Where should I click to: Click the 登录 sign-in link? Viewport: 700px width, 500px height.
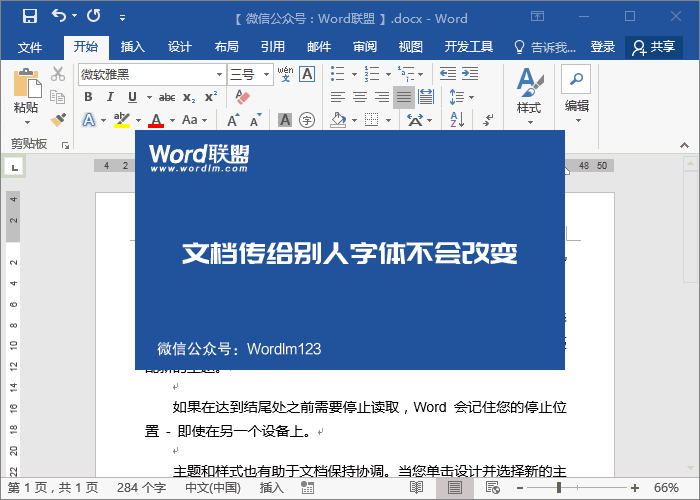(x=603, y=47)
